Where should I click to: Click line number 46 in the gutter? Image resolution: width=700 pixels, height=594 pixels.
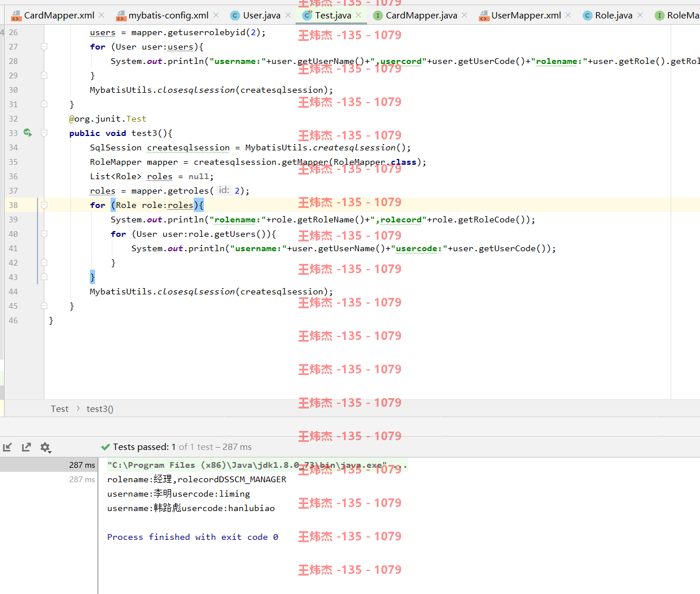(13, 320)
